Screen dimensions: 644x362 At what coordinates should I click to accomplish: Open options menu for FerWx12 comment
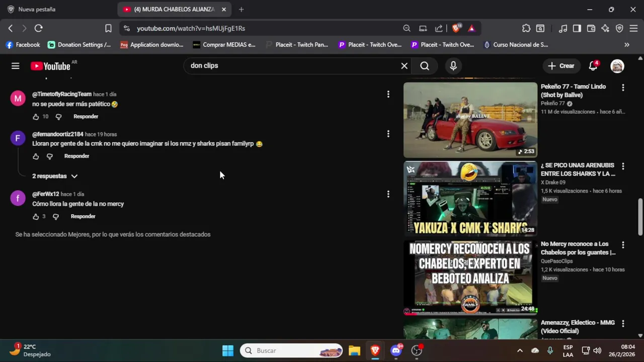[388, 194]
